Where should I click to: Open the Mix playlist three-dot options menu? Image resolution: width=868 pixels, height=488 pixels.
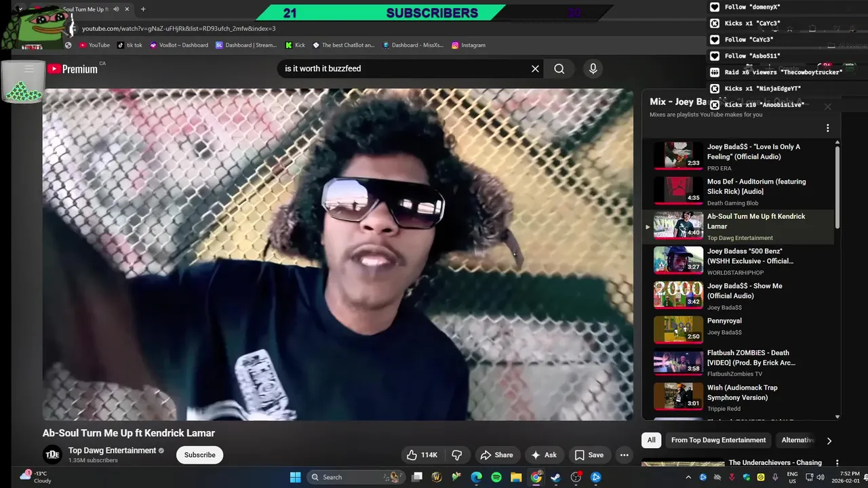(827, 128)
